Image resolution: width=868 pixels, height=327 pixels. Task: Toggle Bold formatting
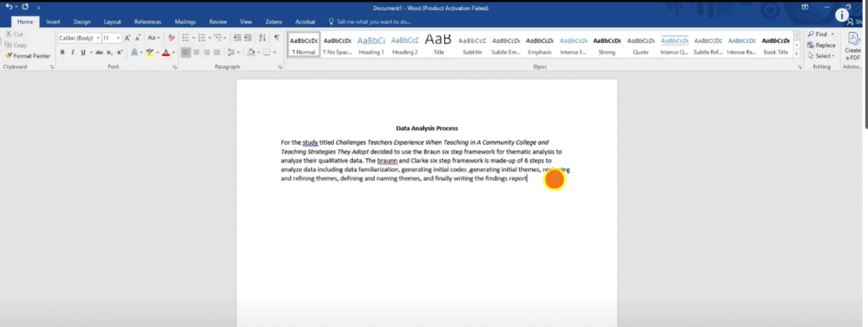[63, 53]
